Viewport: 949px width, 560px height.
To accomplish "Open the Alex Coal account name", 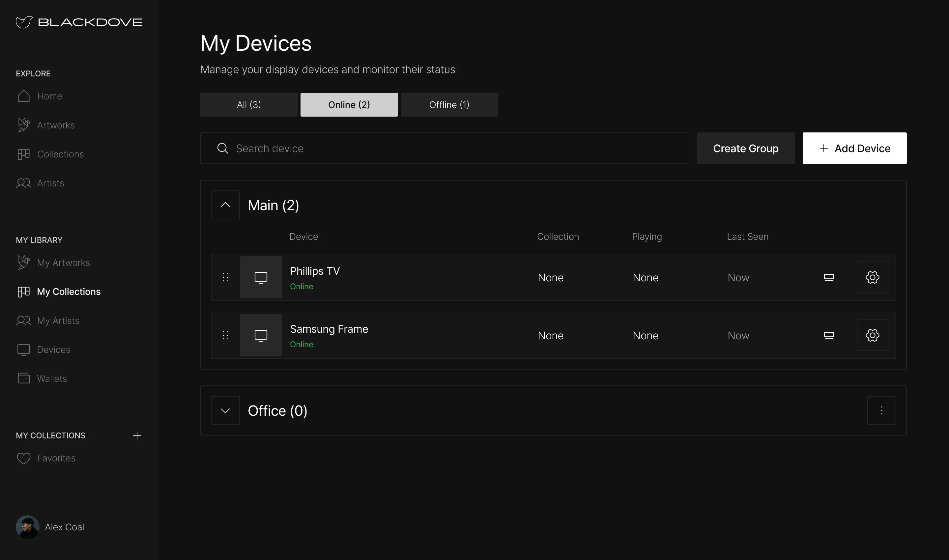I will [65, 527].
